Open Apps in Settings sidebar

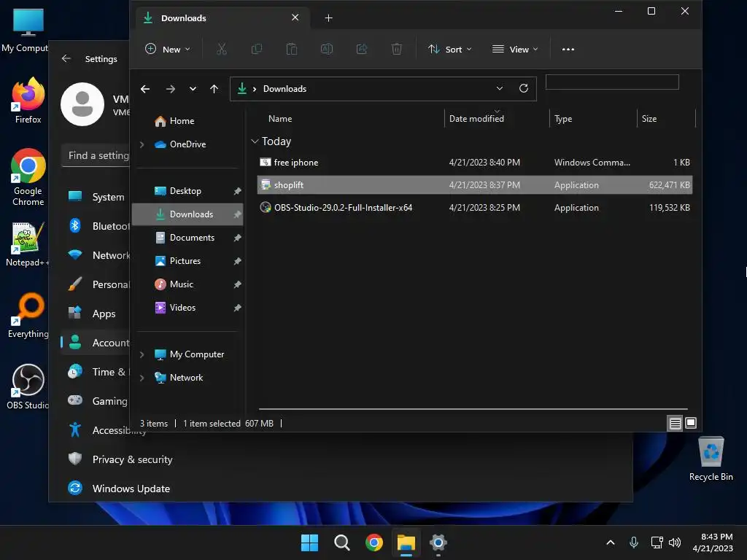[x=96, y=314]
